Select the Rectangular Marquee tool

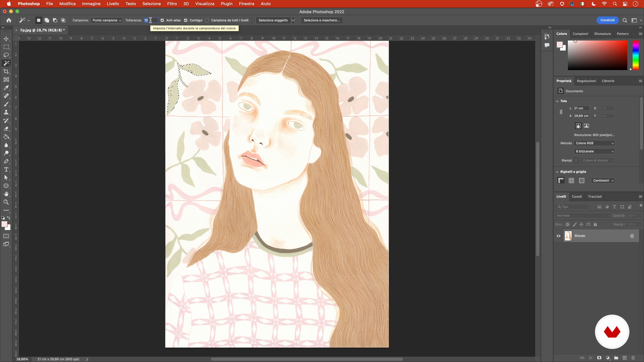coord(6,47)
